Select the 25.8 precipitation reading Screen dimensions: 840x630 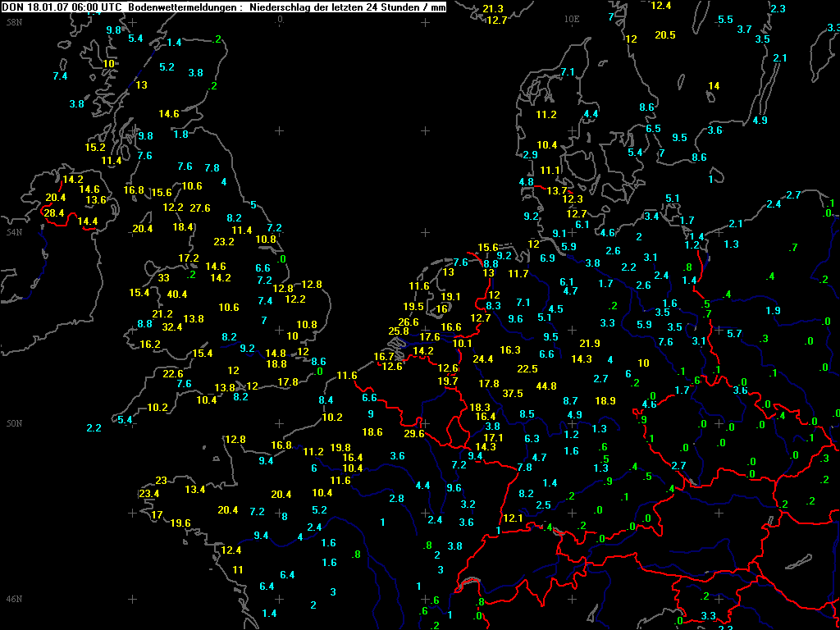point(399,331)
